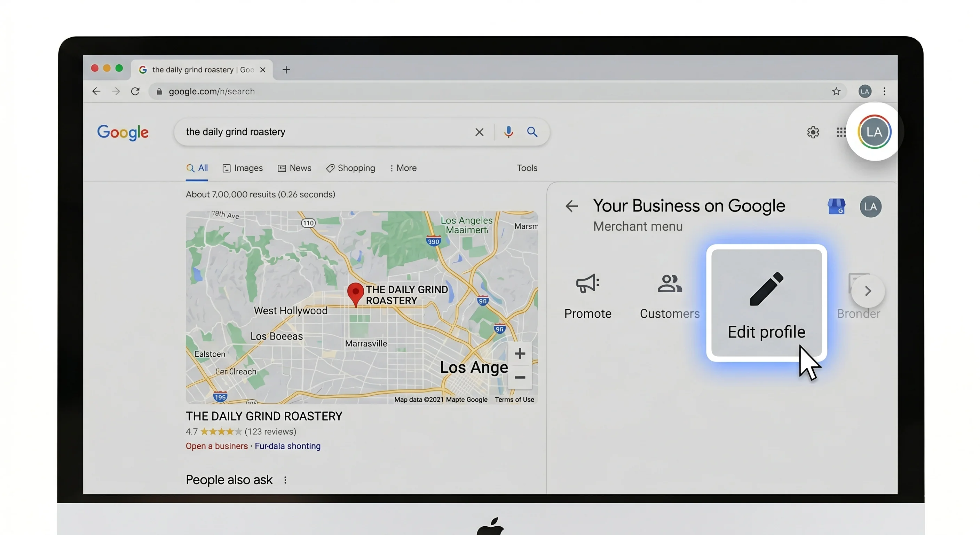The height and width of the screenshot is (535, 980).
Task: Click the Edit profile tile
Action: point(766,303)
